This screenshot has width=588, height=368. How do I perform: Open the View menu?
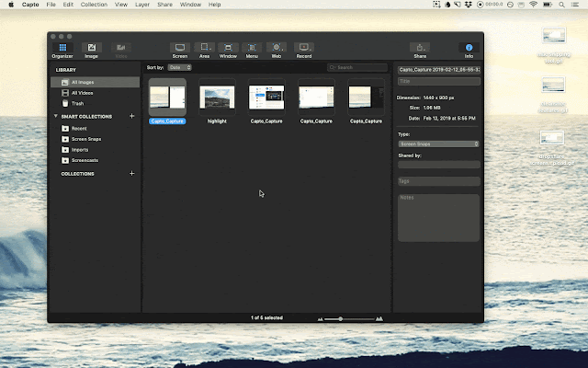pos(121,5)
